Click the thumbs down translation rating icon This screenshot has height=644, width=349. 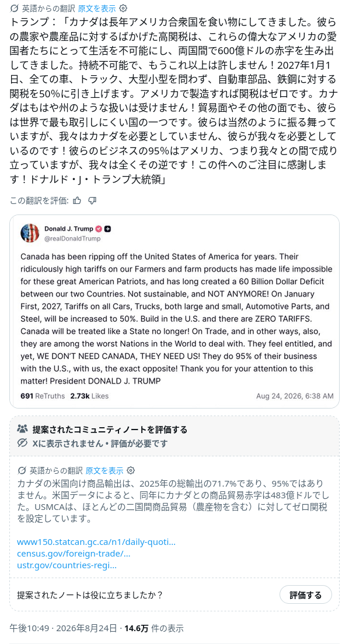point(92,200)
